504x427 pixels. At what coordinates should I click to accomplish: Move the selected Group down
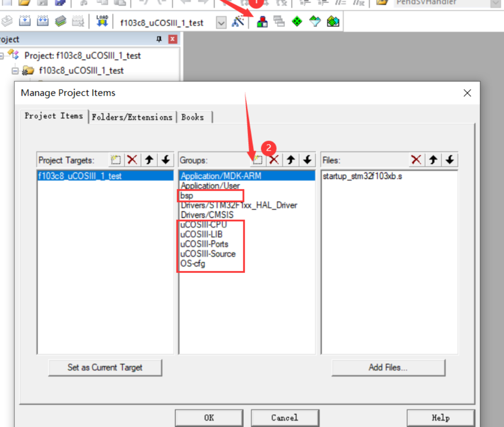[x=307, y=160]
